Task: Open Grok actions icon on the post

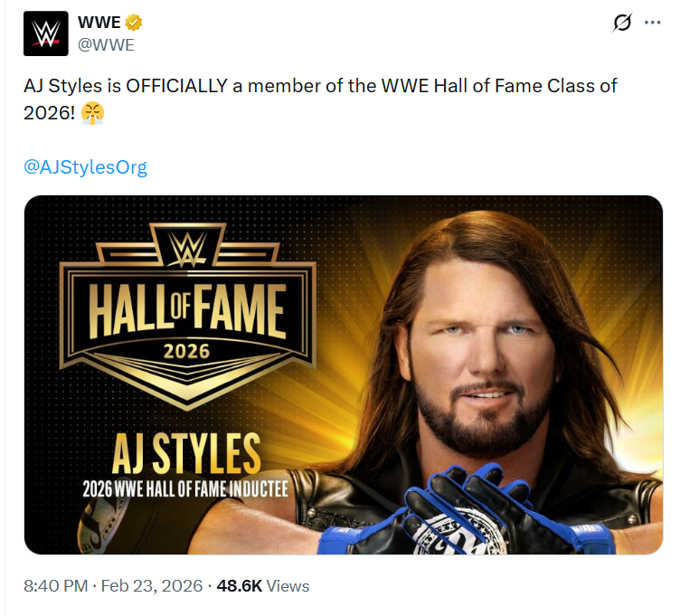Action: point(622,24)
